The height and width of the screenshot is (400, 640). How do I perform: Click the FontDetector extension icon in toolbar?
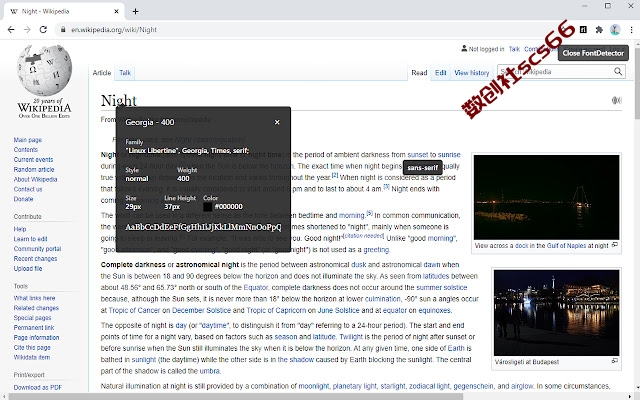tap(583, 29)
